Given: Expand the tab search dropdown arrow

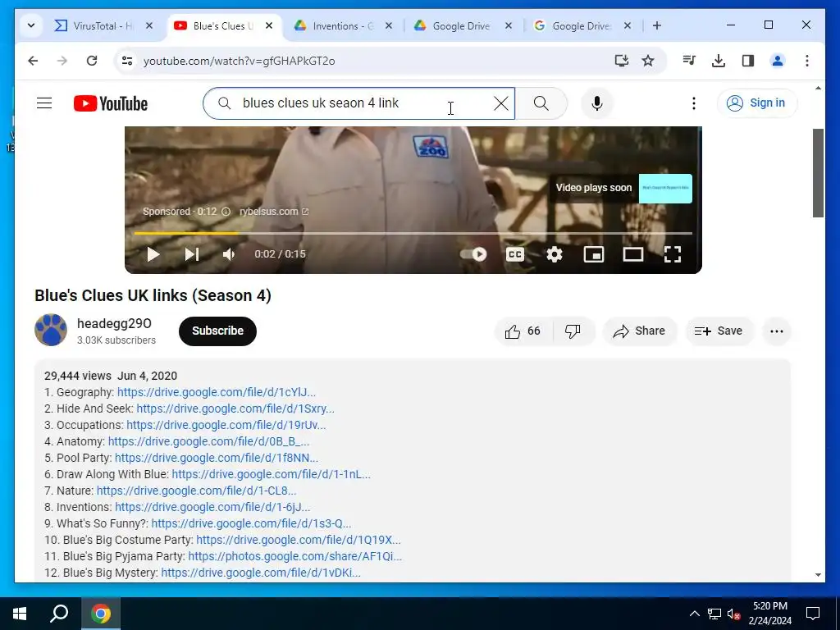Looking at the screenshot, I should (31, 25).
